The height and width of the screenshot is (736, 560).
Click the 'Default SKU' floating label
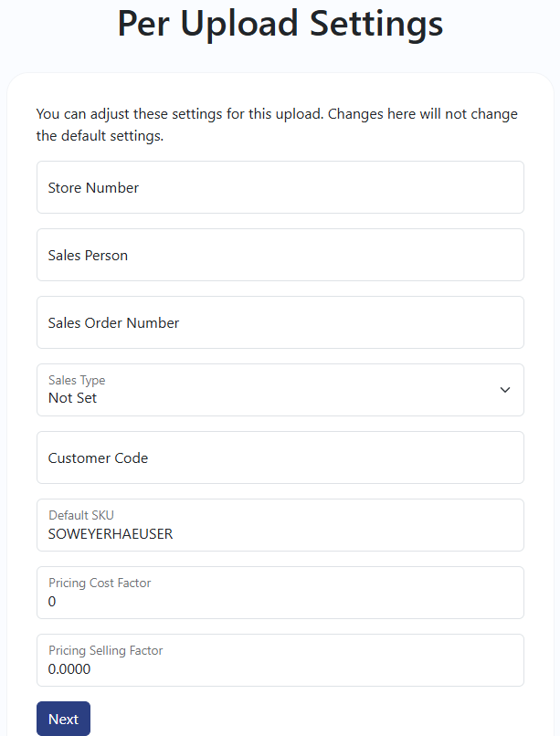point(81,515)
